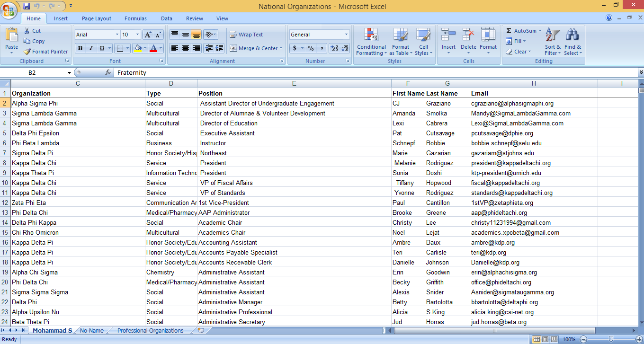Cut the selected cells
Viewport: 644px width, 344px height.
pos(32,31)
